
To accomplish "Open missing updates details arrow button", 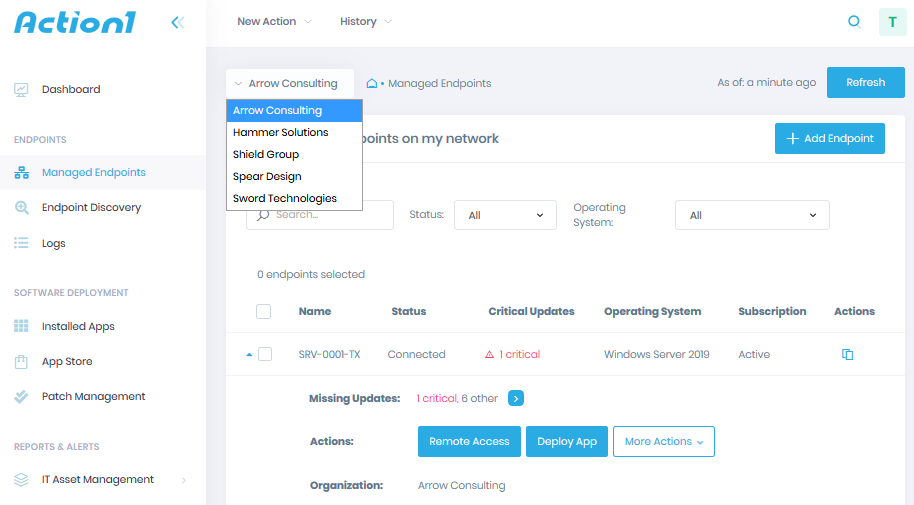I will pos(516,398).
